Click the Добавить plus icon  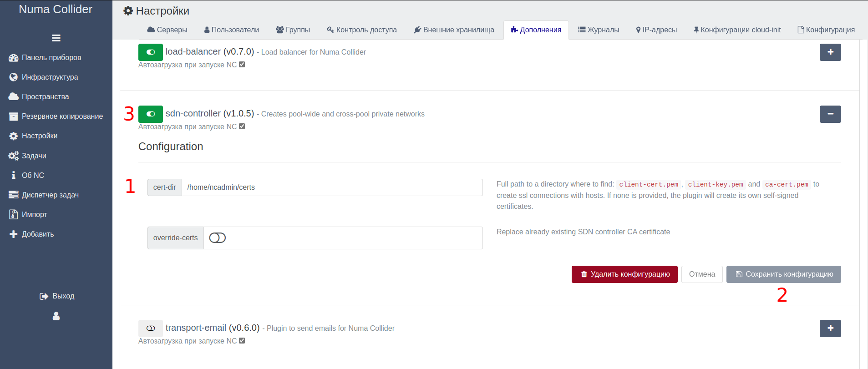14,234
